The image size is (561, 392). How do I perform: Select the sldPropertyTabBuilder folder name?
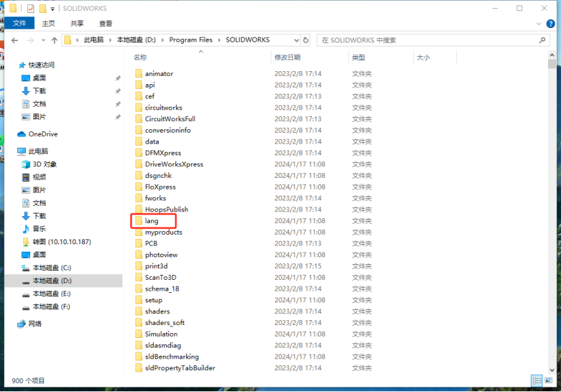[180, 368]
